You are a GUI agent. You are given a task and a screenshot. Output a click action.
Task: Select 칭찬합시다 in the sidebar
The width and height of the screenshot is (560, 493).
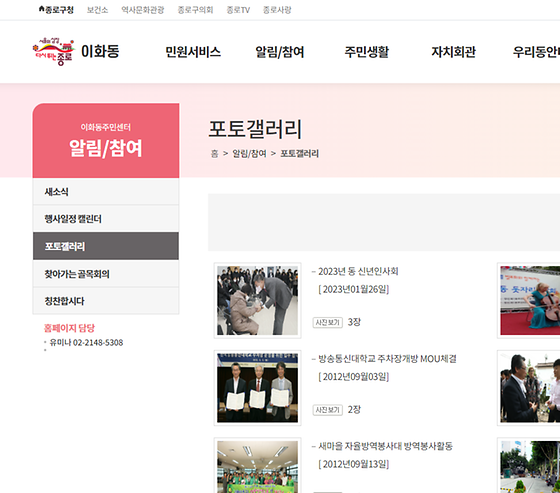106,301
